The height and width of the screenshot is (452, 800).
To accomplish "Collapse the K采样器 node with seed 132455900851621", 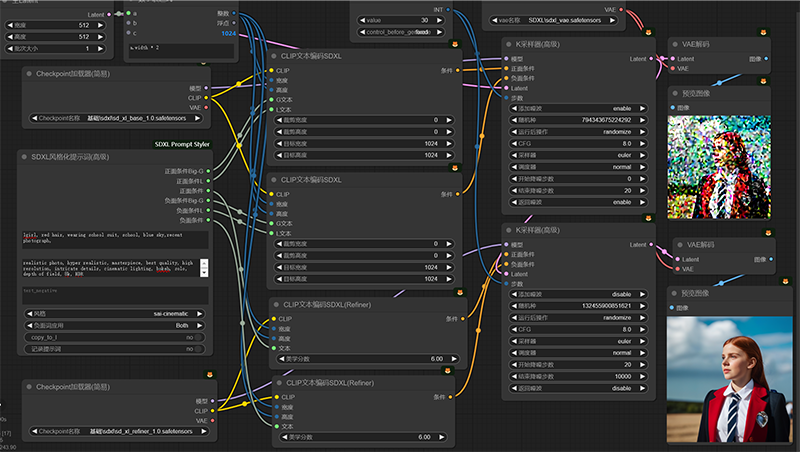I will pos(509,230).
